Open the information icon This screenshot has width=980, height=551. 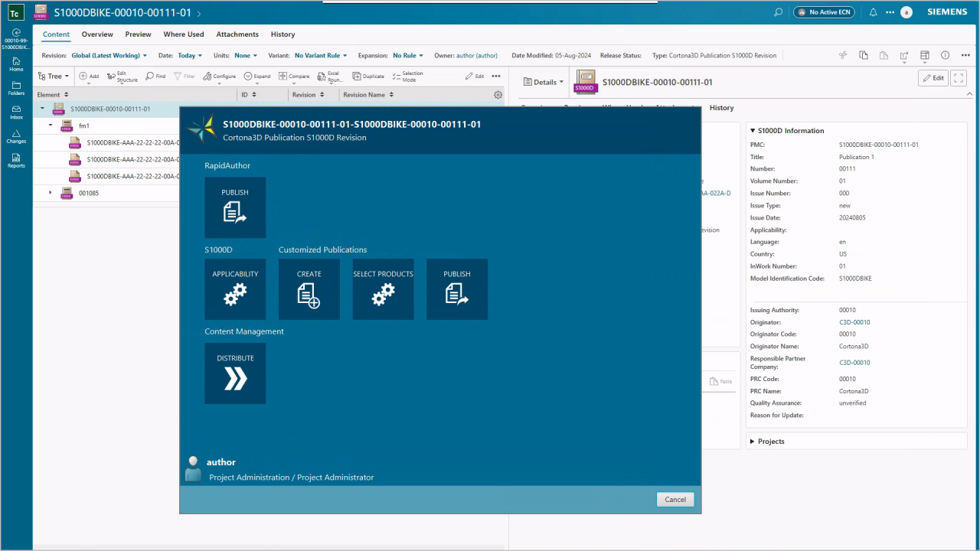(945, 55)
